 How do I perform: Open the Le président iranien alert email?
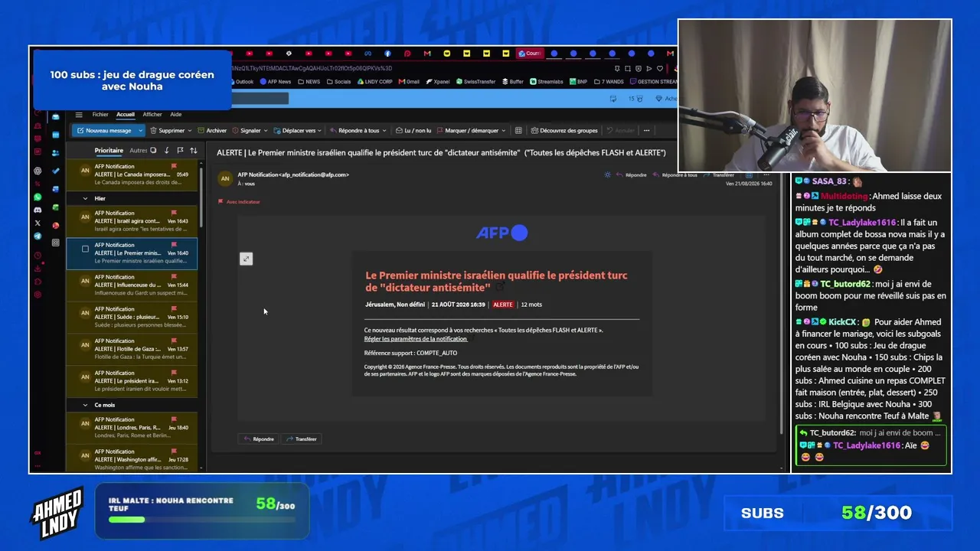pyautogui.click(x=132, y=381)
